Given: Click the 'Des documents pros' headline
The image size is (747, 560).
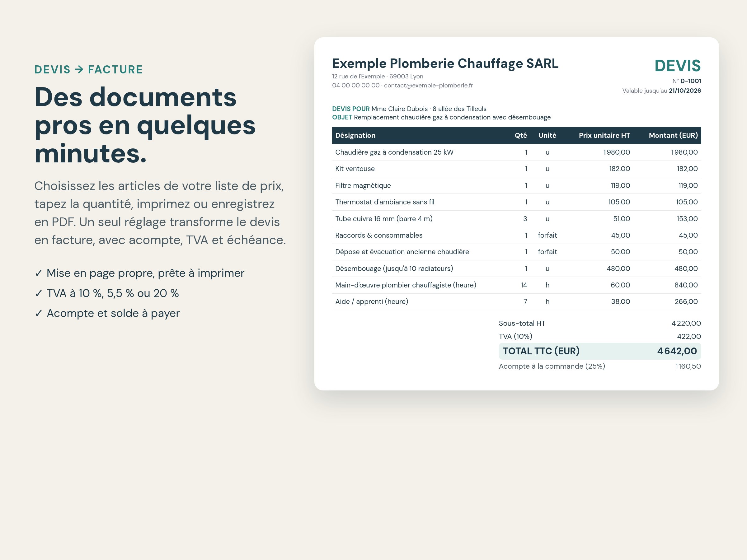Looking at the screenshot, I should tap(145, 125).
